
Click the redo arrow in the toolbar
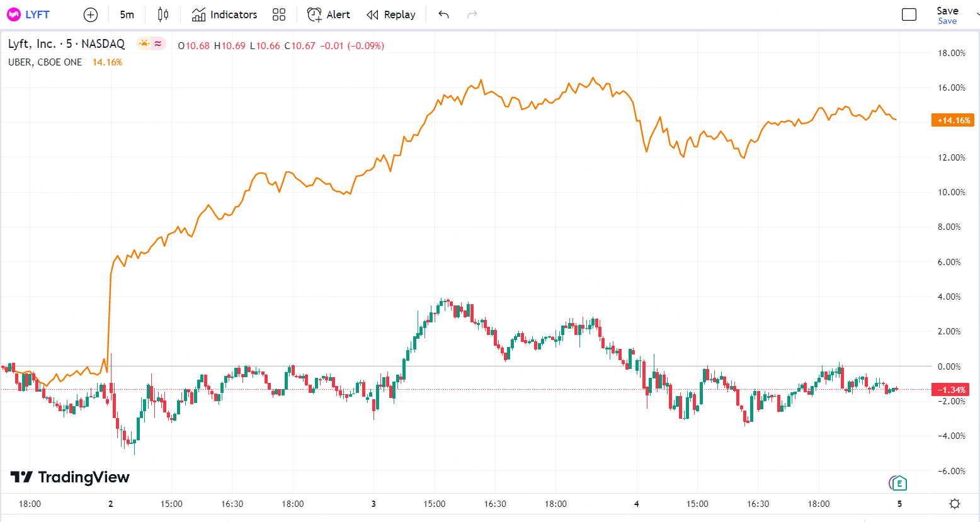472,14
